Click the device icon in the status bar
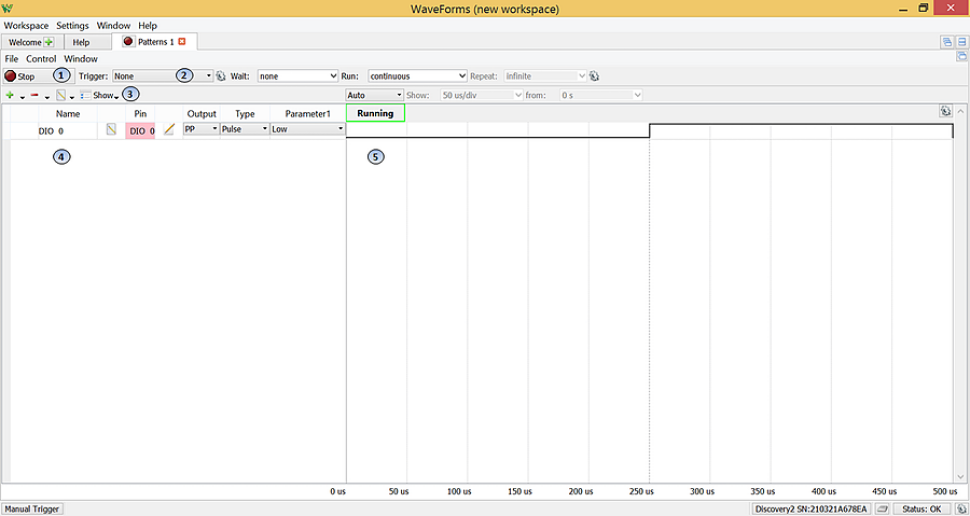The width and height of the screenshot is (970, 516). click(881, 509)
